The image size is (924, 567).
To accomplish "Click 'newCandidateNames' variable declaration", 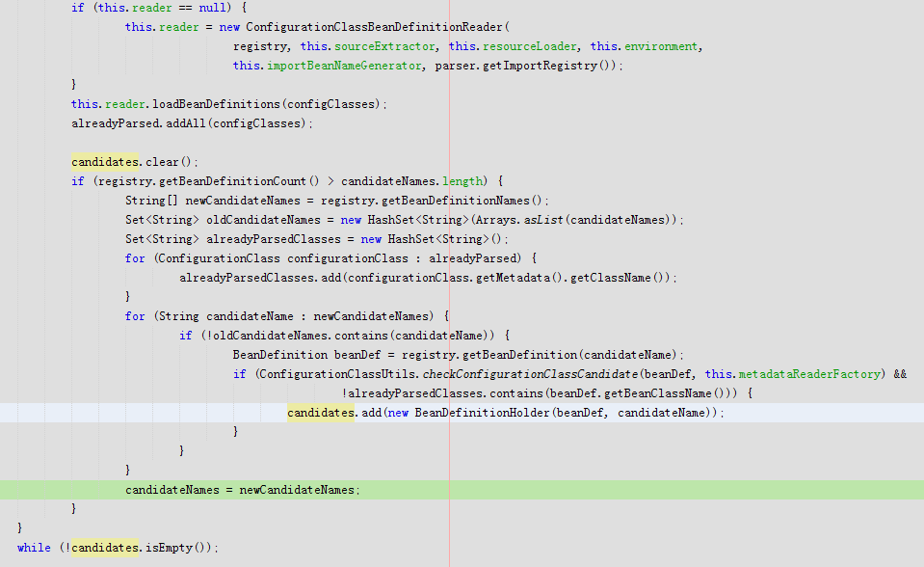I will [243, 201].
